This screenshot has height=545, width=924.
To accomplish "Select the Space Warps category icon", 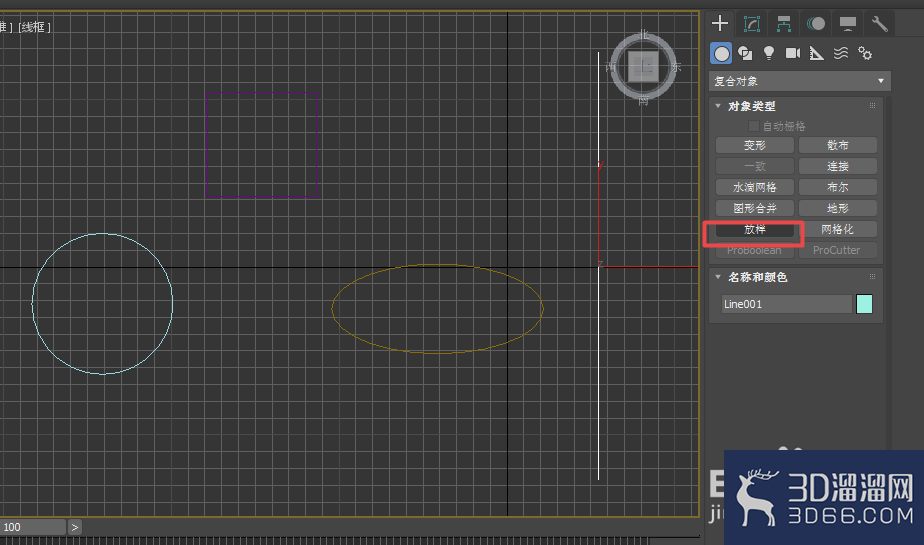I will 840,54.
